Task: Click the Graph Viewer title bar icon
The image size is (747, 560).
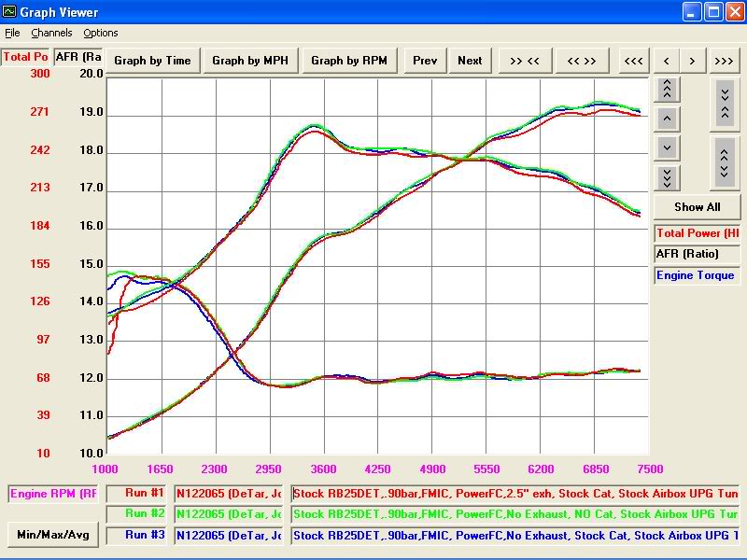Action: click(9, 11)
